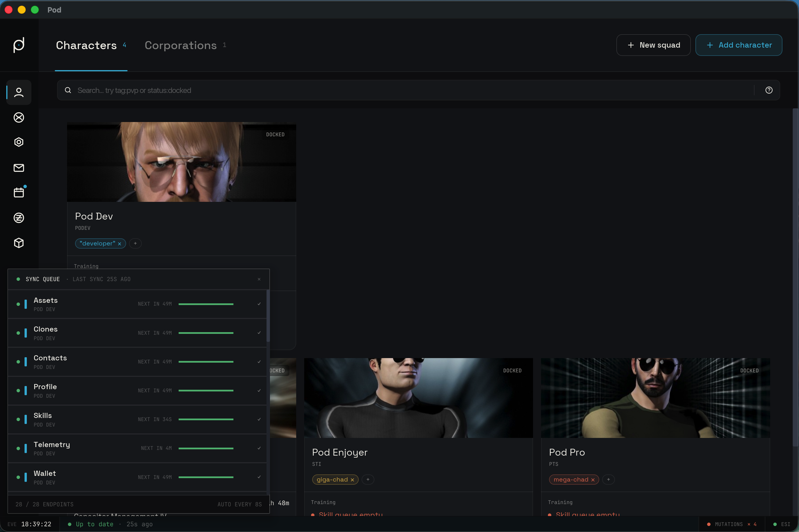Click the DOCKED badge on Pod Dev

[275, 135]
